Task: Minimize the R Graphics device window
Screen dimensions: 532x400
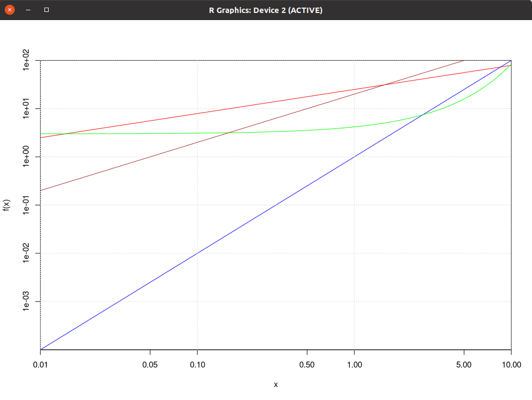Action: pos(28,10)
